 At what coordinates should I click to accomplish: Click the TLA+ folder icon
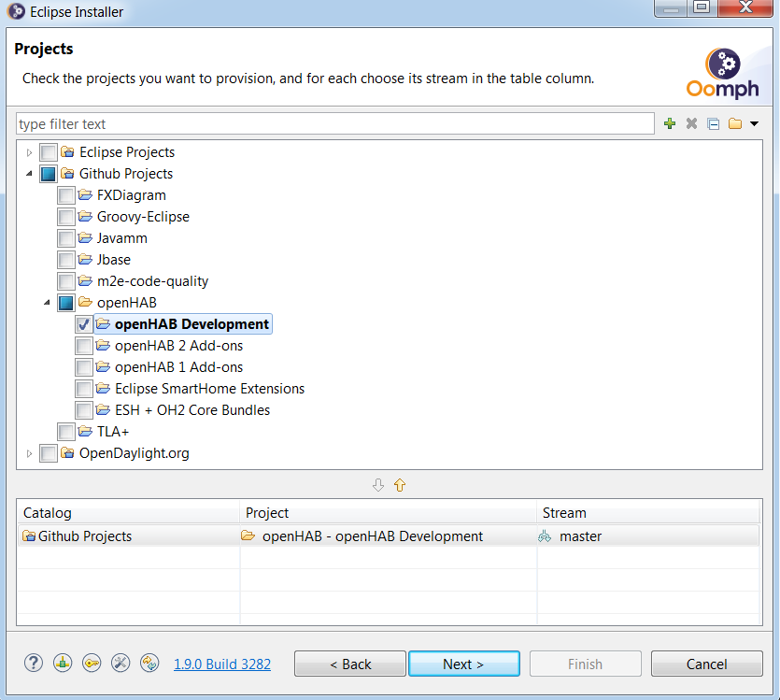pos(85,431)
